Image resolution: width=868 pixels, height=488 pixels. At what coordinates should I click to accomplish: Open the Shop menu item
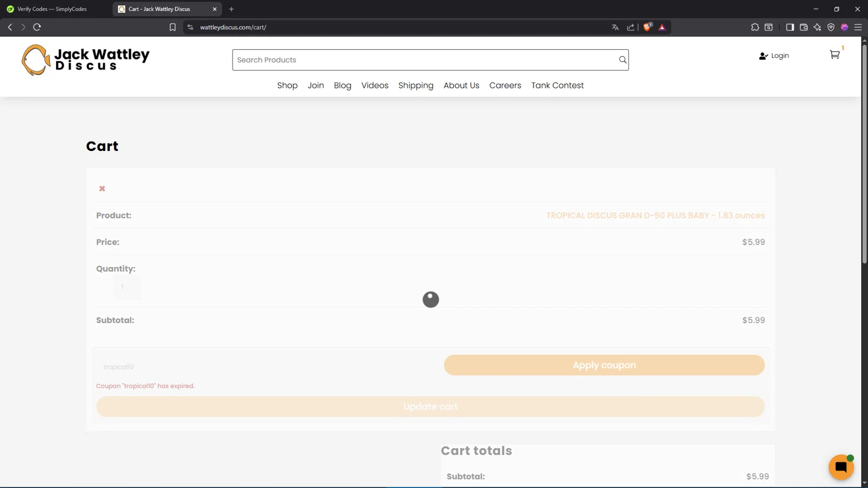pos(288,85)
